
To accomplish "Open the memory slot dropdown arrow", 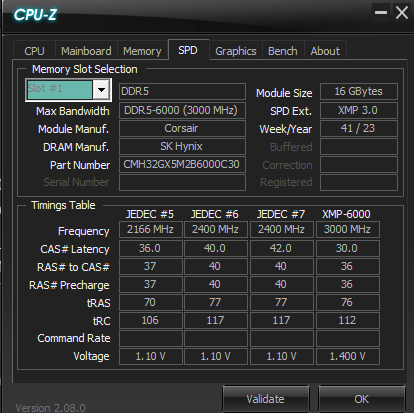I will [101, 90].
